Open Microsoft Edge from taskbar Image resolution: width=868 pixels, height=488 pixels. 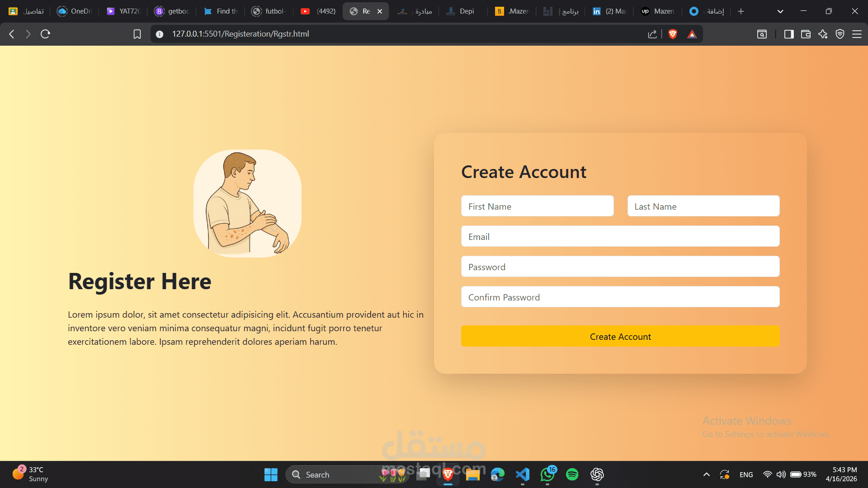pyautogui.click(x=498, y=474)
